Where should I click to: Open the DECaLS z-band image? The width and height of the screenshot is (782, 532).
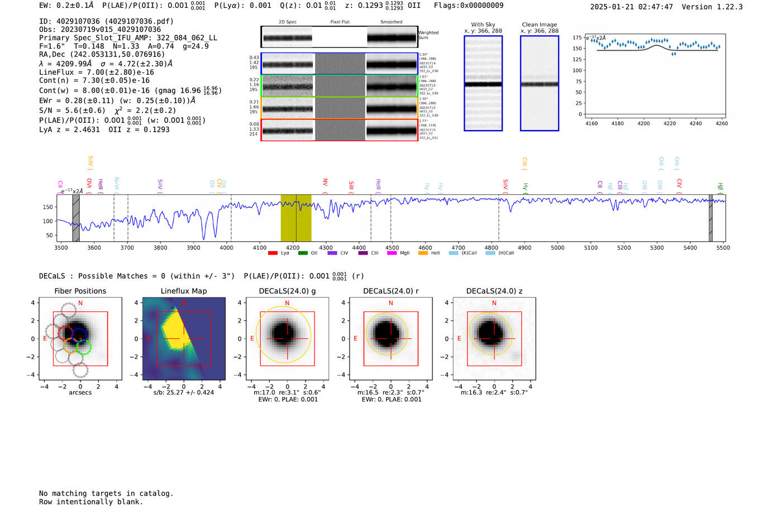point(494,339)
